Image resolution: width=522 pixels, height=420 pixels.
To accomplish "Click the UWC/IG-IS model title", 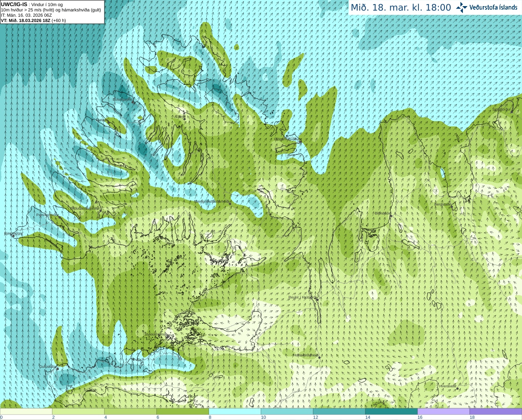I will pyautogui.click(x=14, y=4).
